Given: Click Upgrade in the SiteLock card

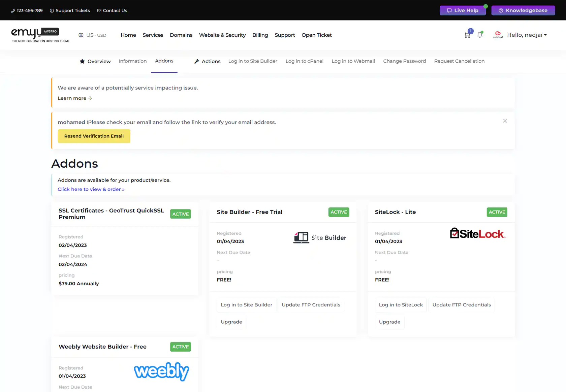Looking at the screenshot, I should click(x=389, y=322).
